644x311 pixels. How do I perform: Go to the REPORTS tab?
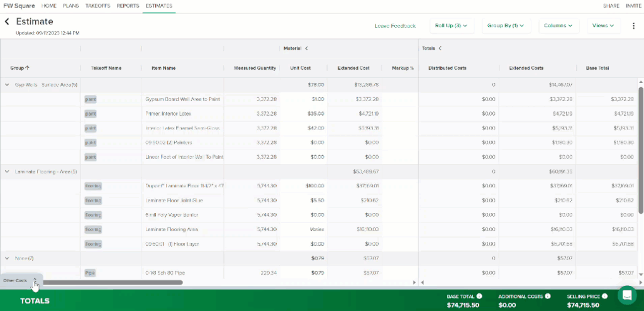128,5
